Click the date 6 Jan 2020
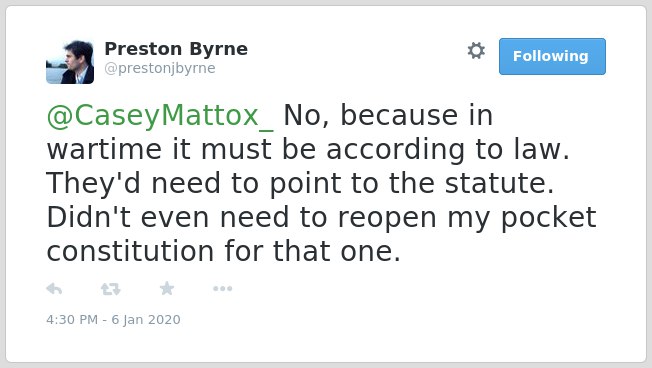 [x=146, y=320]
